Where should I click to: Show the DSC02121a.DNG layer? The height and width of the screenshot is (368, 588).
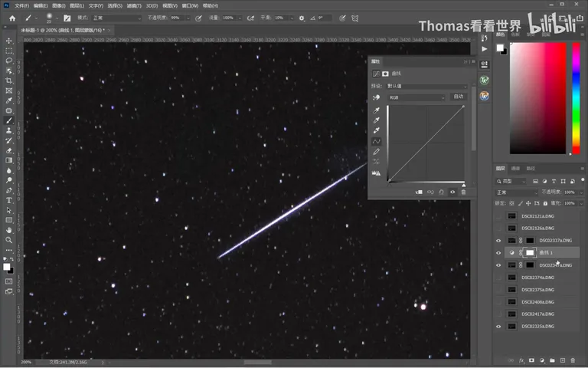pos(498,216)
